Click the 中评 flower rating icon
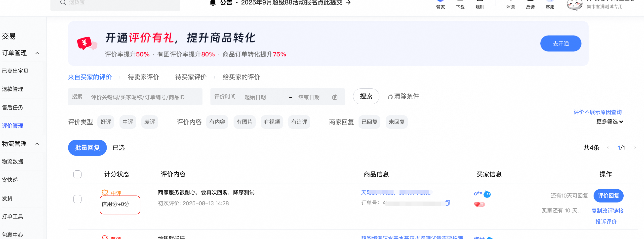The height and width of the screenshot is (239, 644). (x=105, y=193)
